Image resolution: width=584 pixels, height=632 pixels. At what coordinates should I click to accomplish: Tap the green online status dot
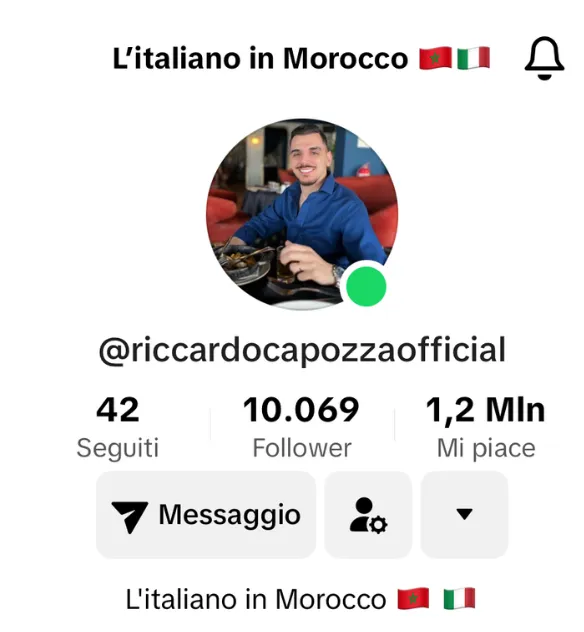pos(366,286)
